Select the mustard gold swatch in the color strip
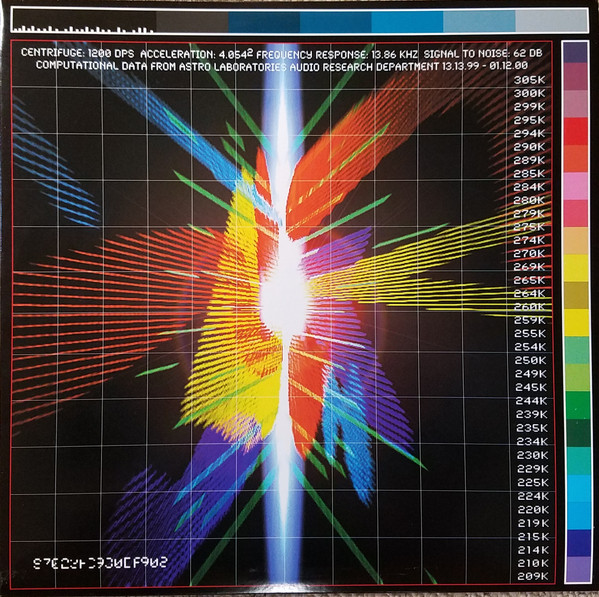599x597 pixels. [576, 295]
